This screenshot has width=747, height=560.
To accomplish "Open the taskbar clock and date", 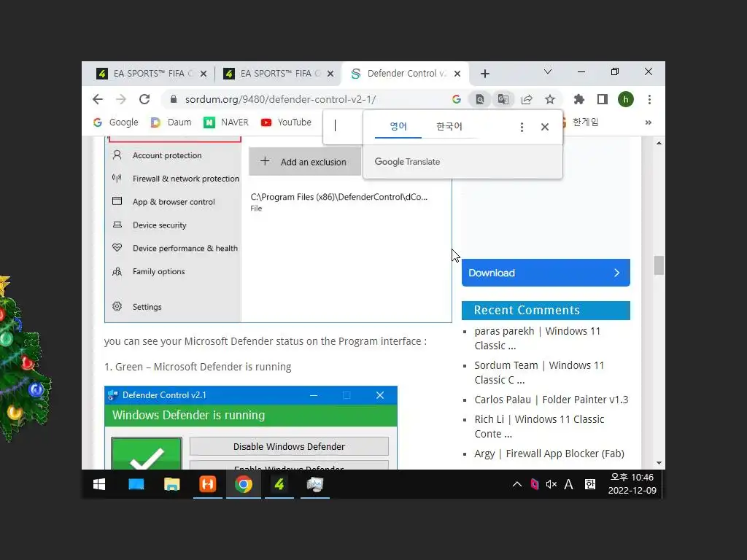I will (632, 484).
